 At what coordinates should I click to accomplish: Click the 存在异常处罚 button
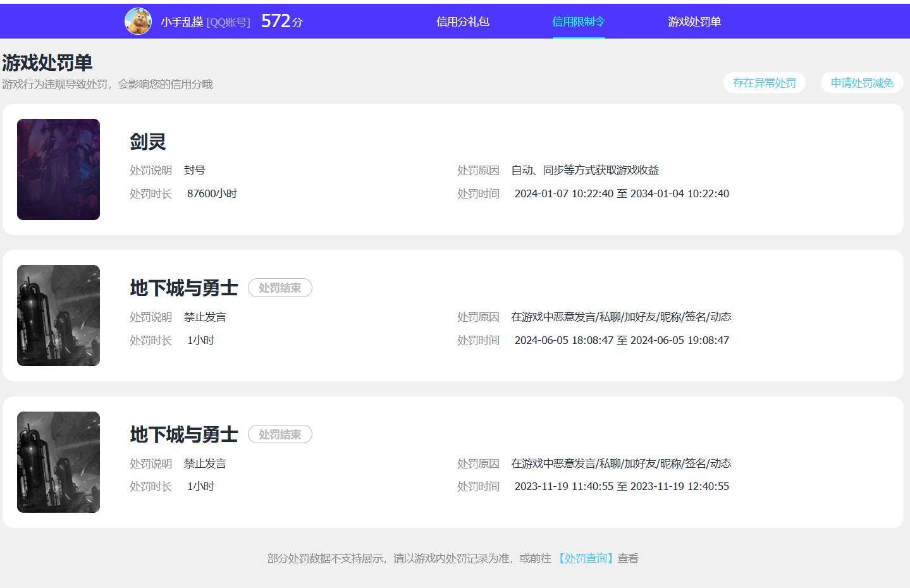(763, 82)
